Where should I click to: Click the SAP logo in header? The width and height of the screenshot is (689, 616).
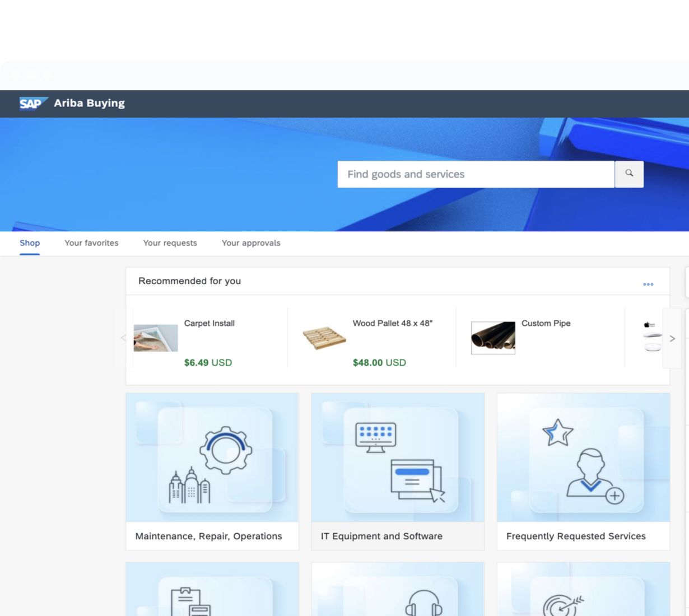pos(33,104)
